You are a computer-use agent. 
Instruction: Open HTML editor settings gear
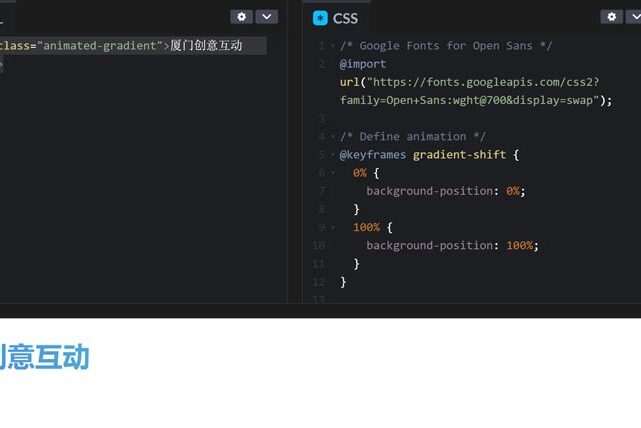click(241, 17)
